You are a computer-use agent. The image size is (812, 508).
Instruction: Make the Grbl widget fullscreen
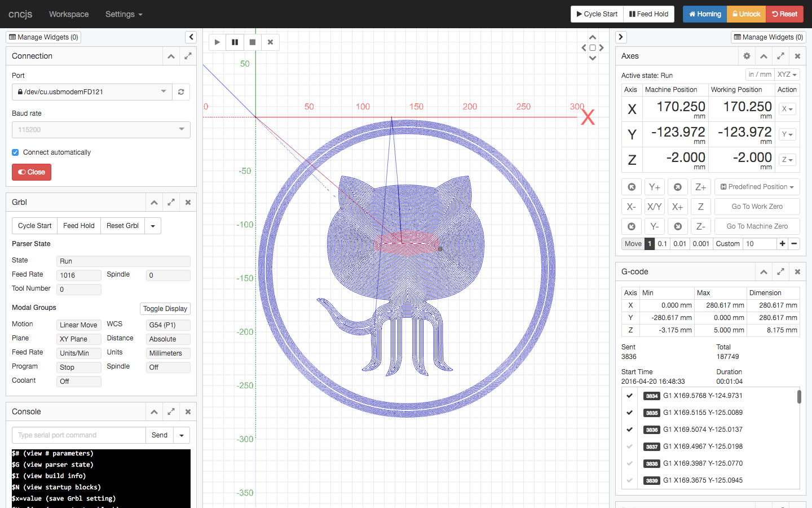pos(171,202)
